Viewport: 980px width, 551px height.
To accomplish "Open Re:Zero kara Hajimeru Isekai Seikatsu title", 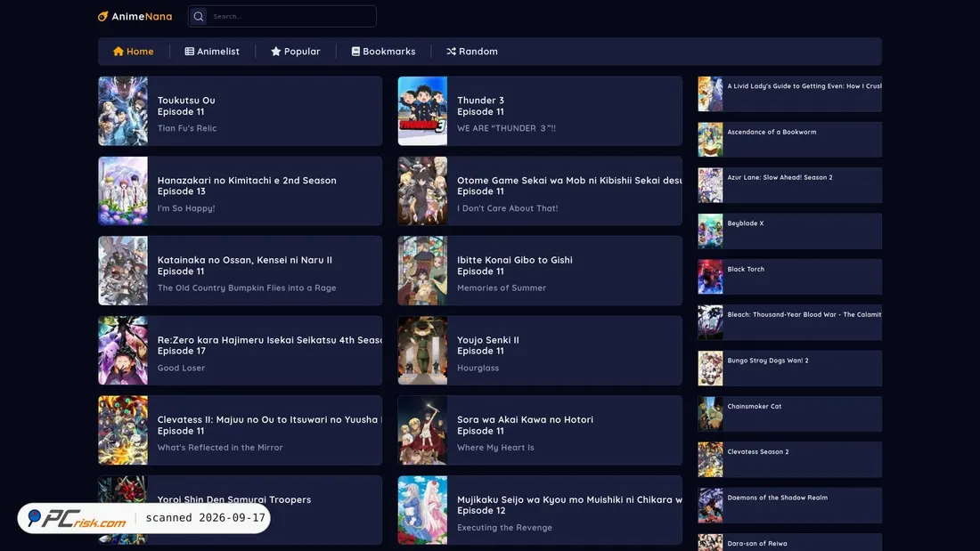I will 269,340.
